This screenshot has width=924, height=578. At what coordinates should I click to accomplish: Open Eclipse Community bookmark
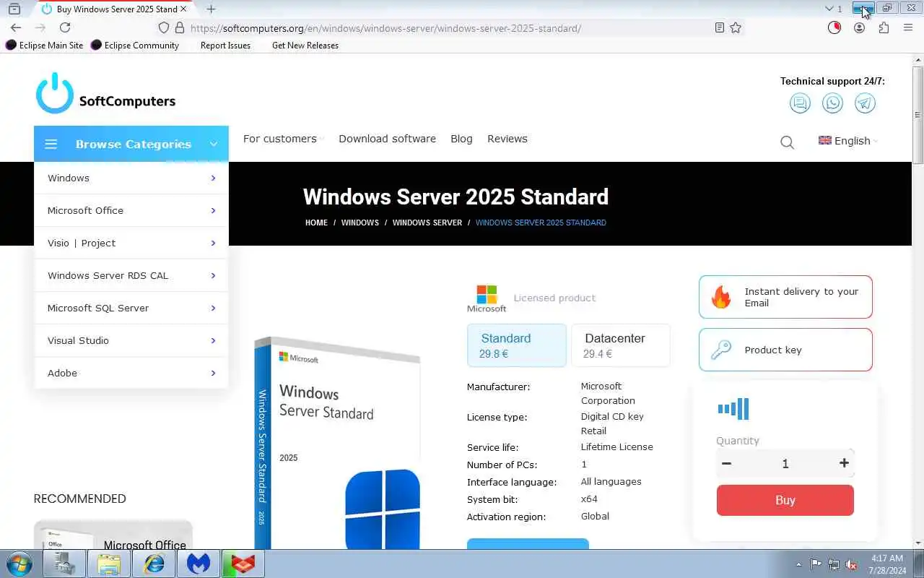(135, 45)
